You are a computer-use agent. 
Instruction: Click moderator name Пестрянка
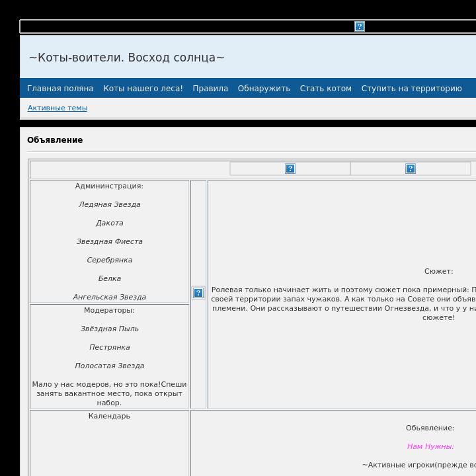(x=110, y=347)
